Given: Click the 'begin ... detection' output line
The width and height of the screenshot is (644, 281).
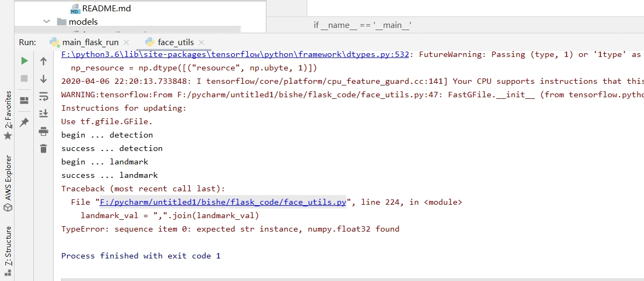Looking at the screenshot, I should (107, 135).
